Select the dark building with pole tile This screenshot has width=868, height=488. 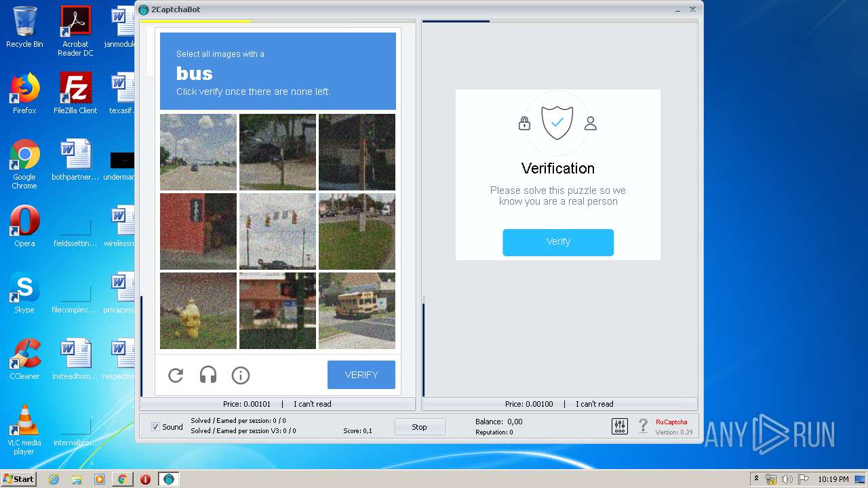(357, 152)
